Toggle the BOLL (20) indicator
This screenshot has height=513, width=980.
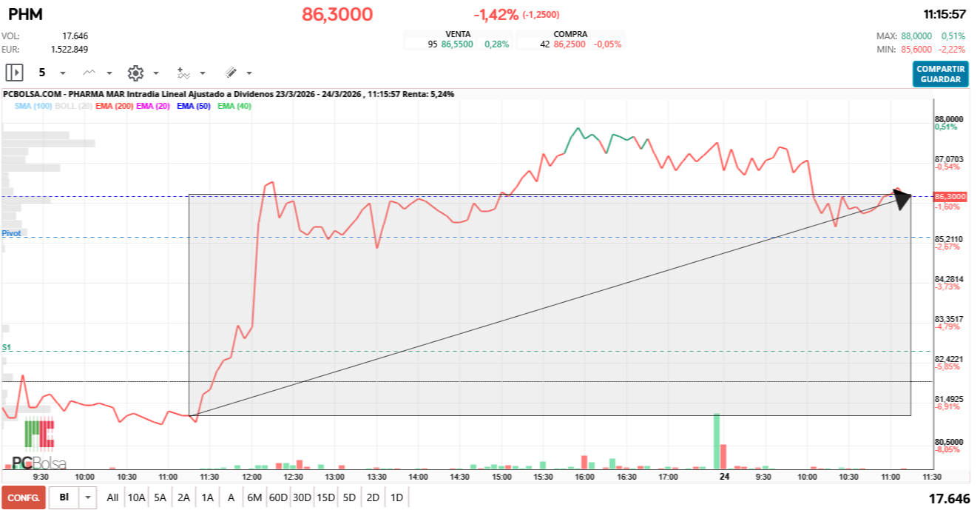click(74, 106)
